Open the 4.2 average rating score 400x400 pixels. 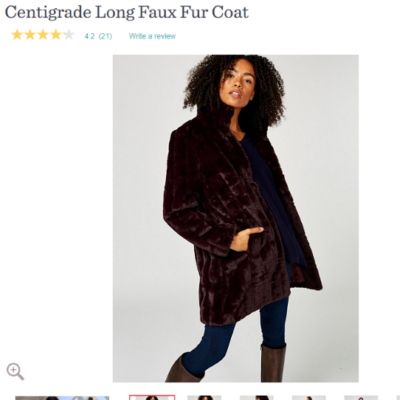90,36
